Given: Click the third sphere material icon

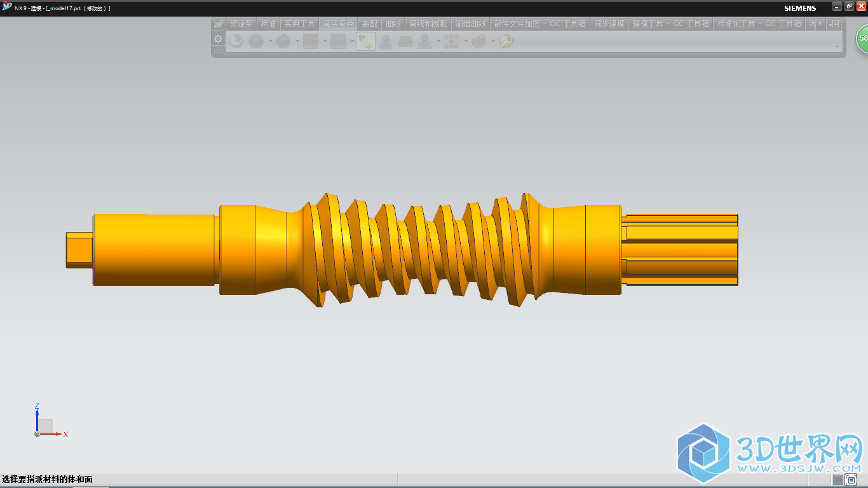Looking at the screenshot, I should coord(283,41).
